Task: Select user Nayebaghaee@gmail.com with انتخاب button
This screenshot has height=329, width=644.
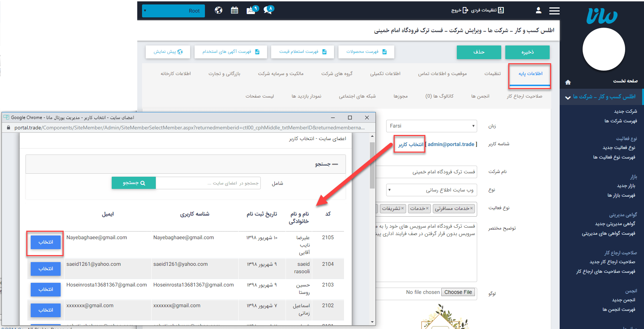Action: (x=45, y=242)
